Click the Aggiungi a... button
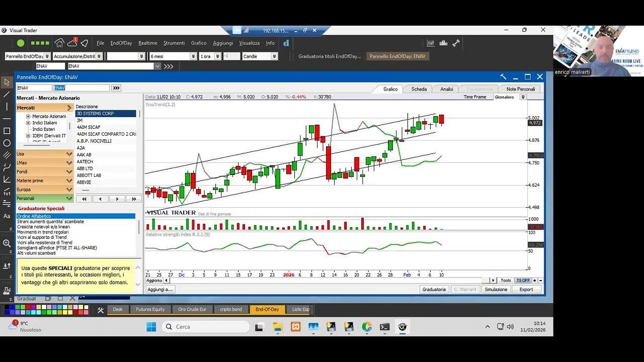 [160, 290]
